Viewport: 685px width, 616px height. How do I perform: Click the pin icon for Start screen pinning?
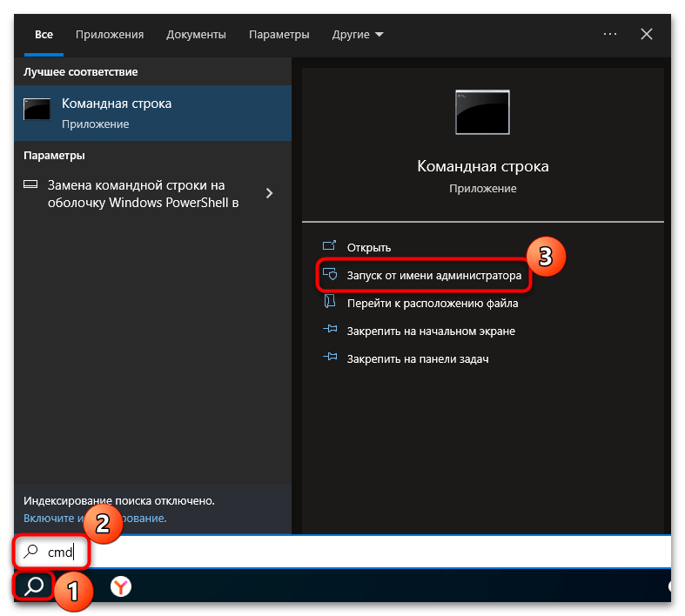tap(329, 331)
